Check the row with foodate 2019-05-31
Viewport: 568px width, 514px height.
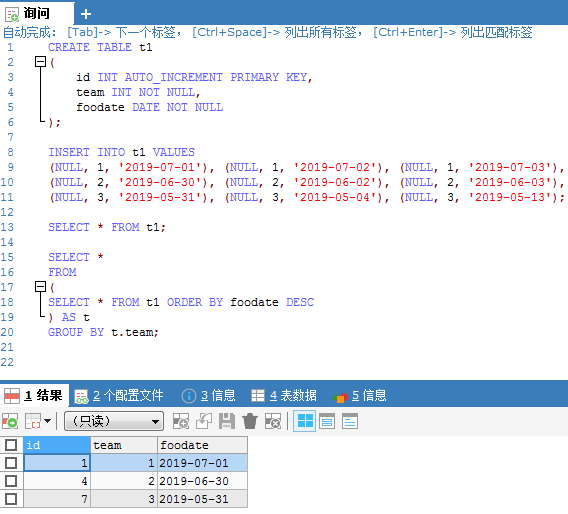tap(11, 499)
